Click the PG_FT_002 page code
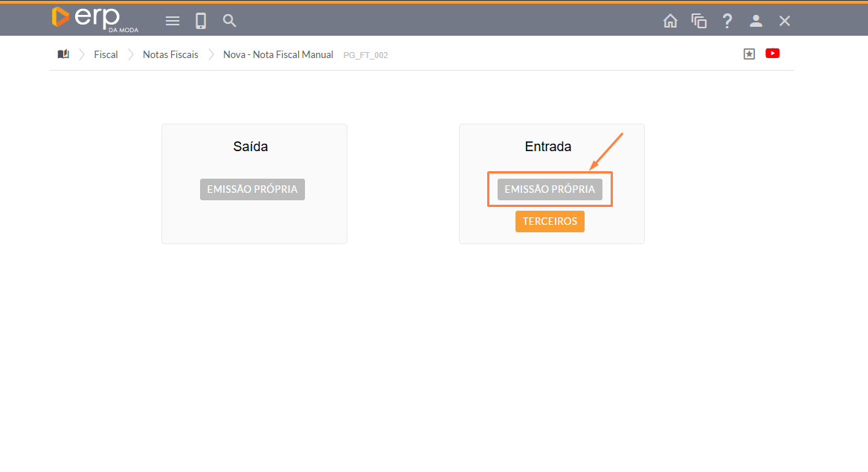Screen dimensions: 868x472 tap(365, 55)
